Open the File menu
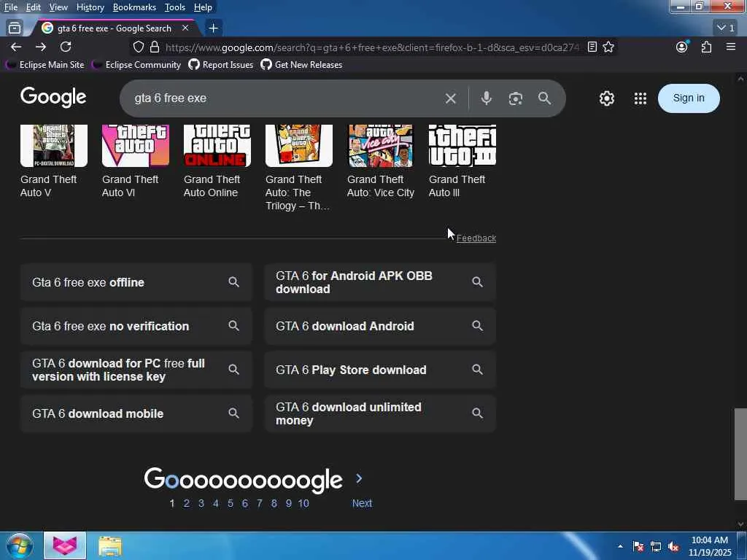 10,7
